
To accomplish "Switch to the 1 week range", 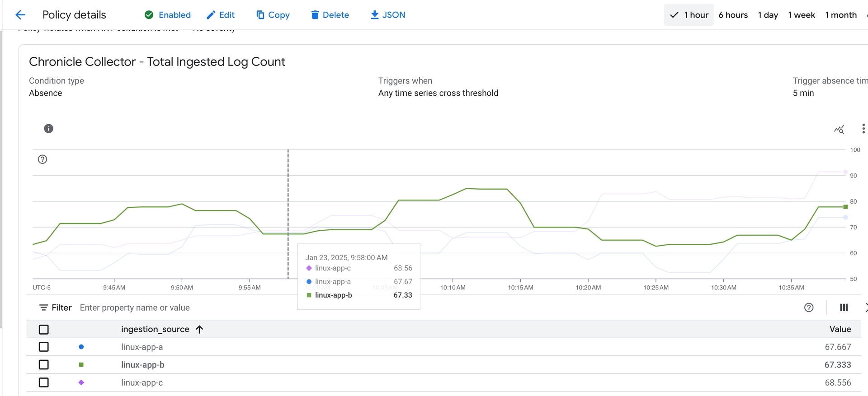I will click(801, 15).
